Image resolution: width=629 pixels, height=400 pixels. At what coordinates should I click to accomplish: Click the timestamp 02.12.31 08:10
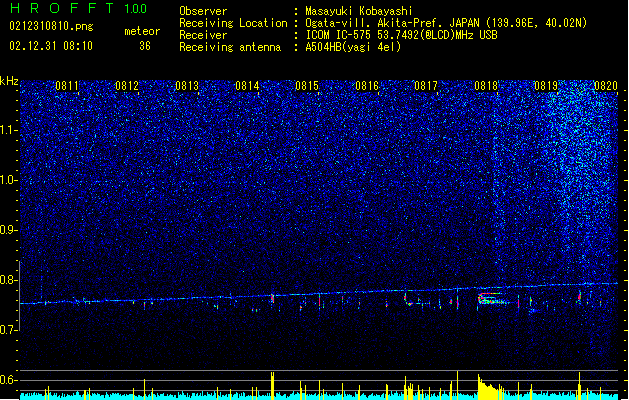[x=51, y=46]
